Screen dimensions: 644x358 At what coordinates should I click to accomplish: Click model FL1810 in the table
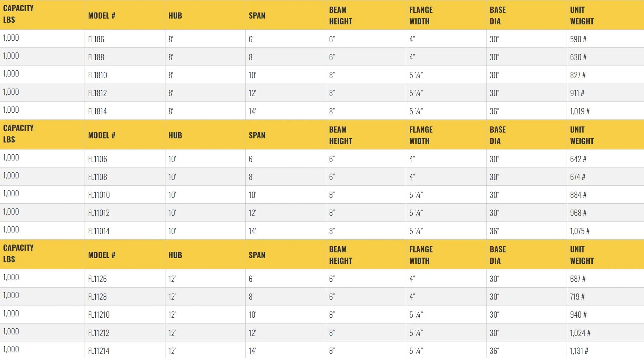click(x=97, y=75)
